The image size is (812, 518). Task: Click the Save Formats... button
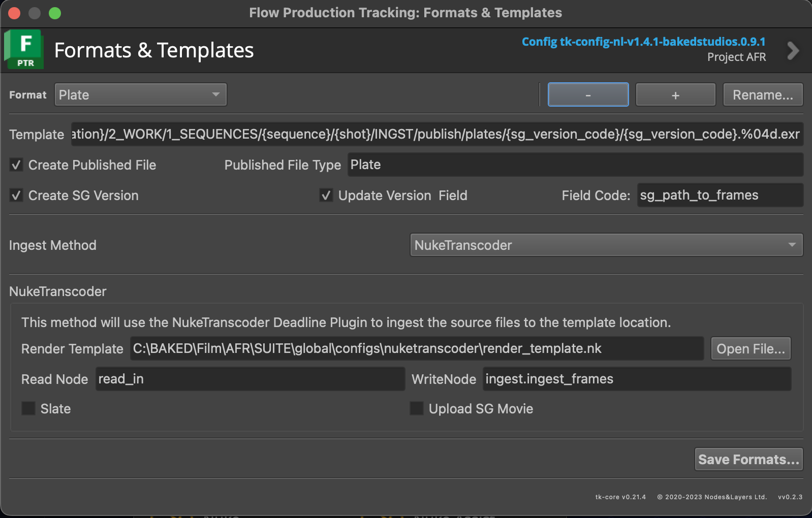click(748, 460)
